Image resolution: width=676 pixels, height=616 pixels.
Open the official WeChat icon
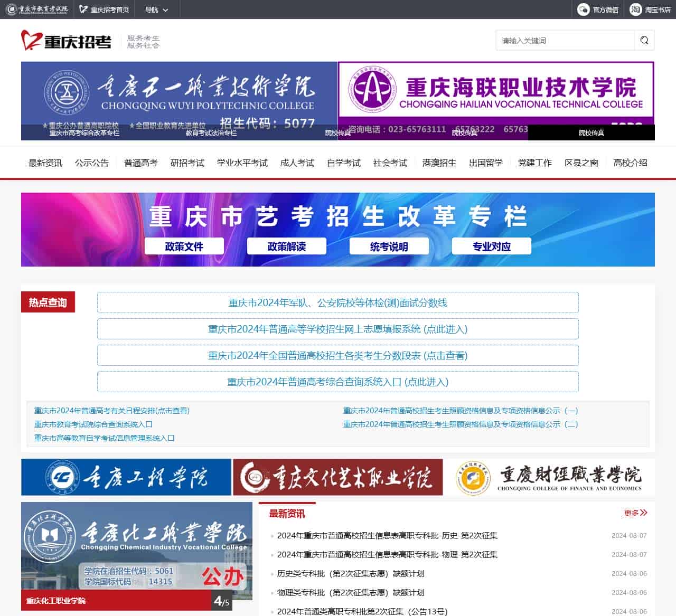[583, 10]
